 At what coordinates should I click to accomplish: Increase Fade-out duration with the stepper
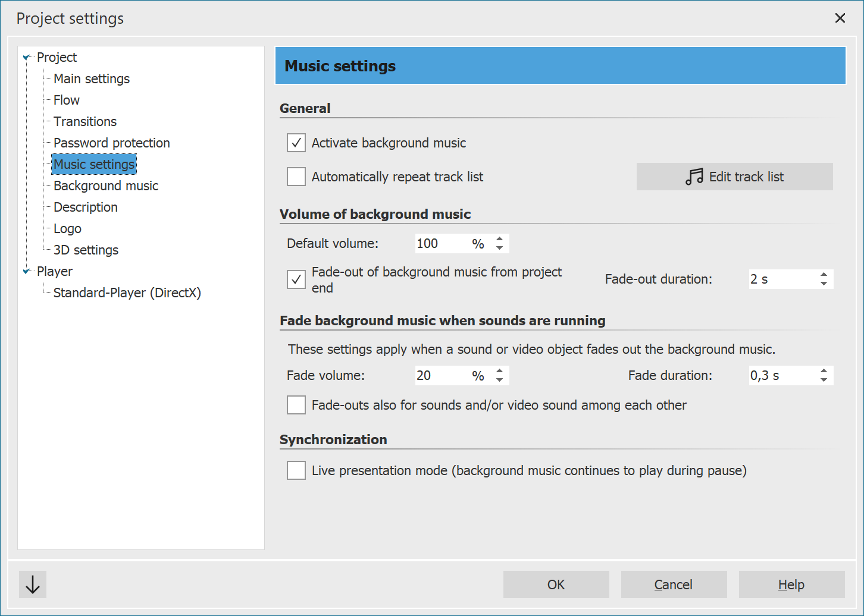(823, 275)
